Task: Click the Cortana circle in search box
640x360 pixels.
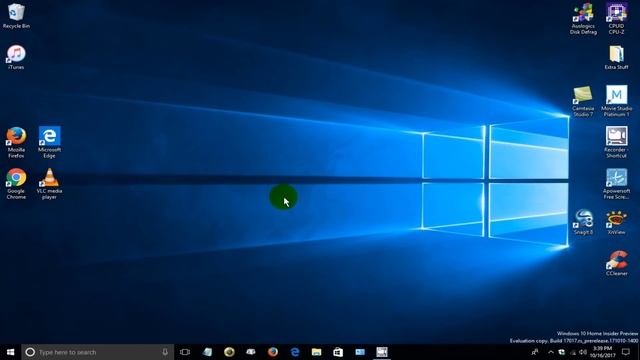Action: coord(30,352)
